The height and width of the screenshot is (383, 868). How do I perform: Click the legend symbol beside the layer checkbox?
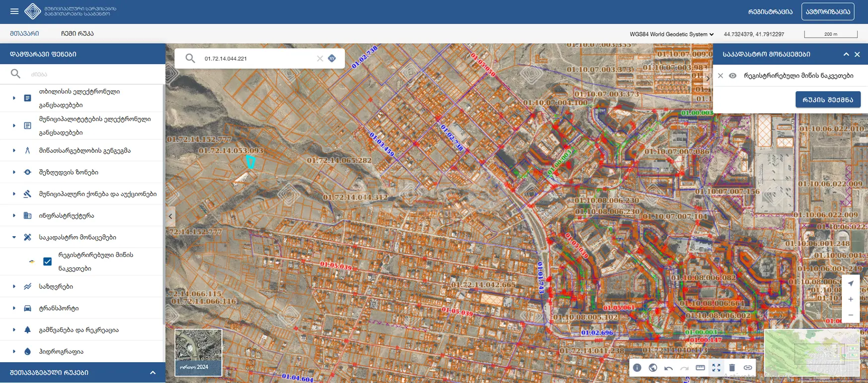(32, 261)
